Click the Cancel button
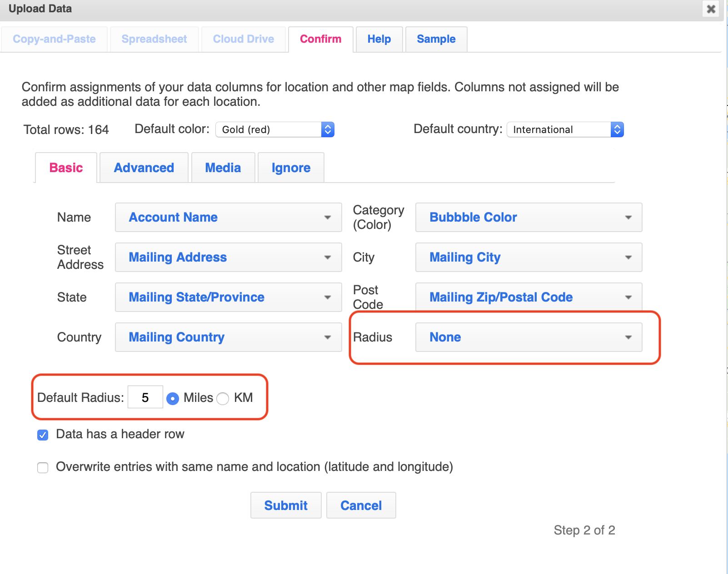This screenshot has width=728, height=574. 361,505
